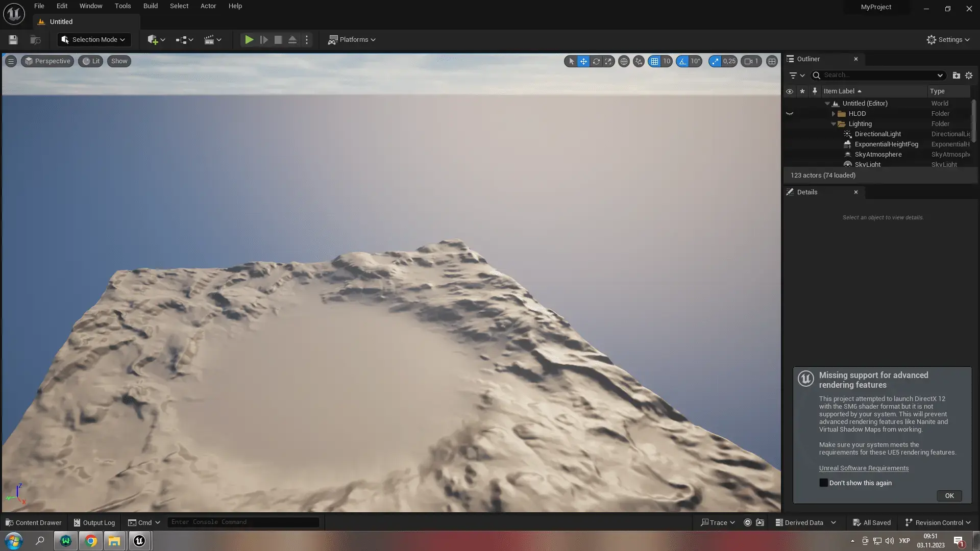Toggle grid snapping on or off
The image size is (980, 551).
tap(654, 61)
